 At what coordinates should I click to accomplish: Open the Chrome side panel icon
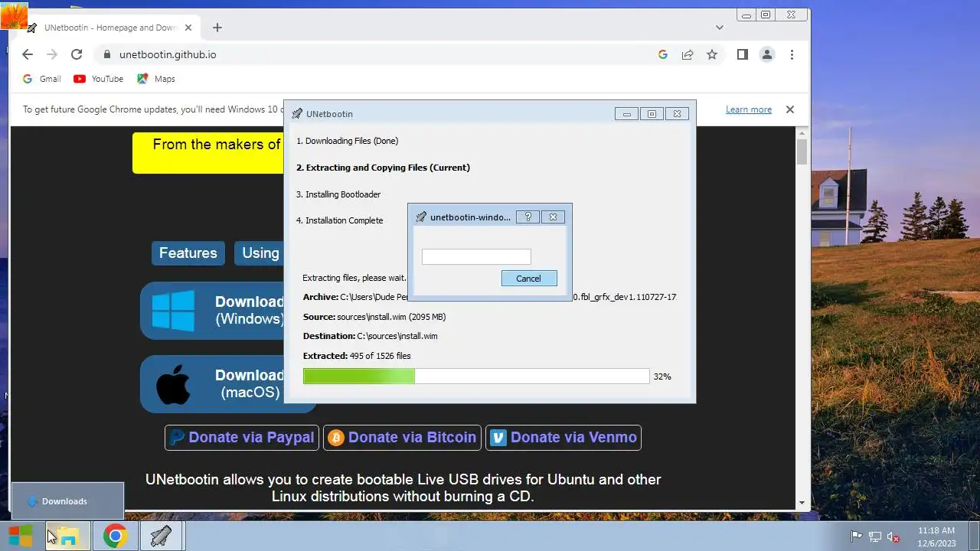point(742,54)
